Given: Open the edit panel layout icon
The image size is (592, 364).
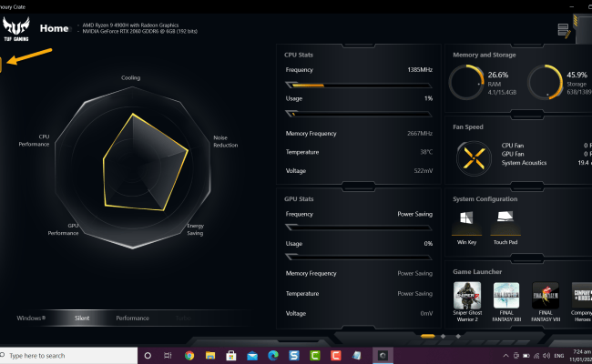Looking at the screenshot, I should (564, 31).
